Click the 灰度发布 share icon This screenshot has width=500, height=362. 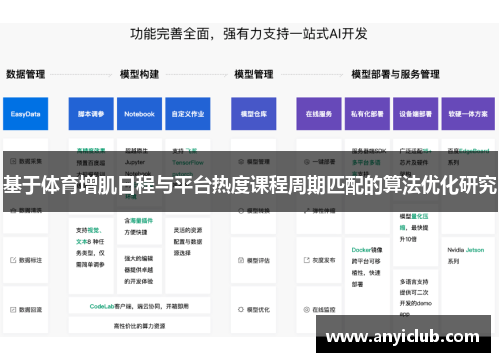click(x=307, y=260)
